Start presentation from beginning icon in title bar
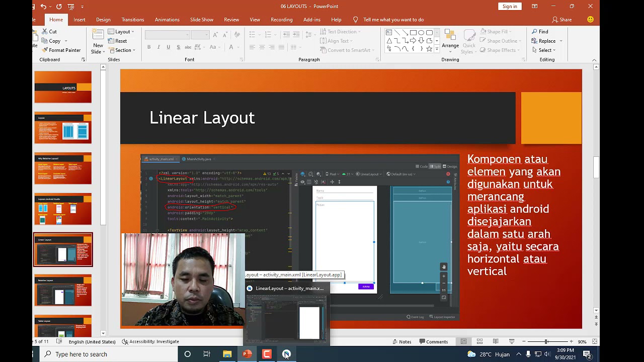This screenshot has width=644, height=362. 71,7
